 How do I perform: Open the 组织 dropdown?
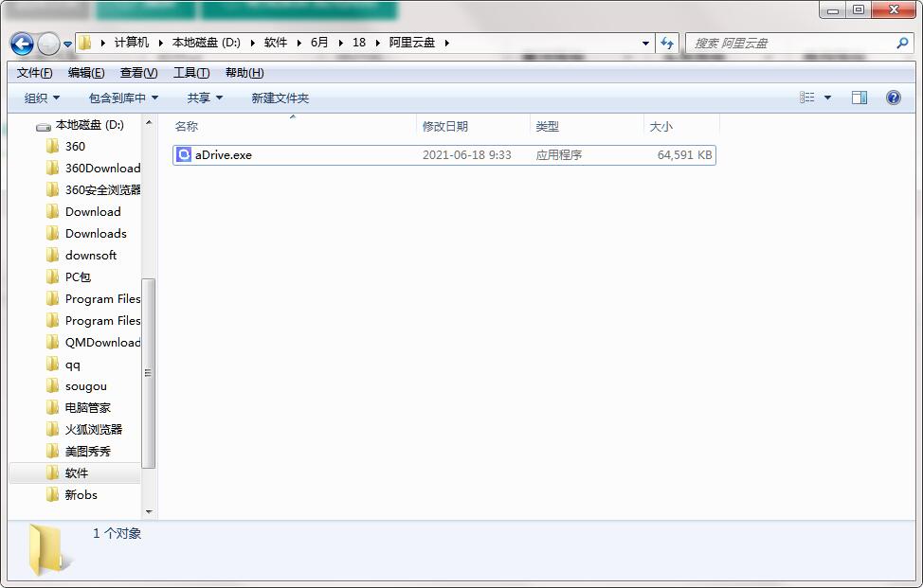[x=42, y=98]
